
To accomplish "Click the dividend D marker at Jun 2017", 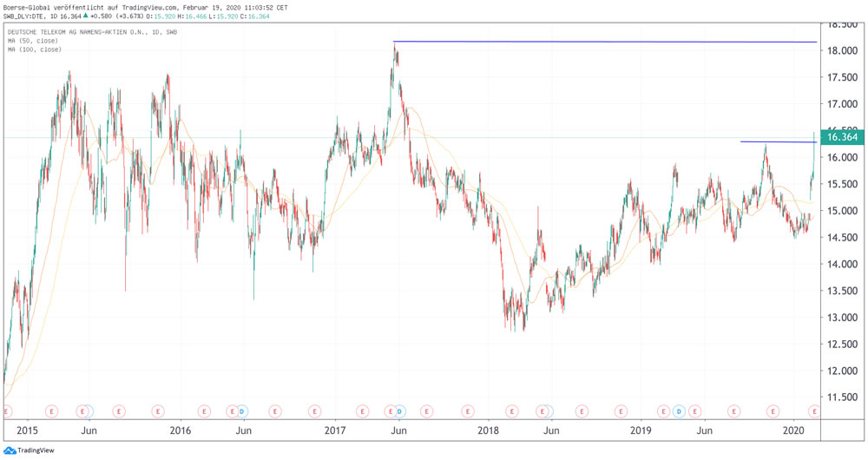I will click(400, 411).
